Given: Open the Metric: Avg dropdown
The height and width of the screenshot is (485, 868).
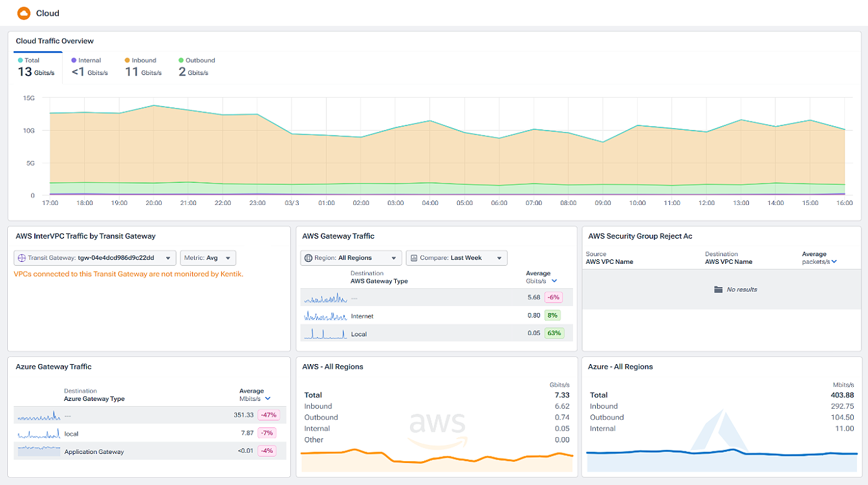Looking at the screenshot, I should click(x=207, y=257).
